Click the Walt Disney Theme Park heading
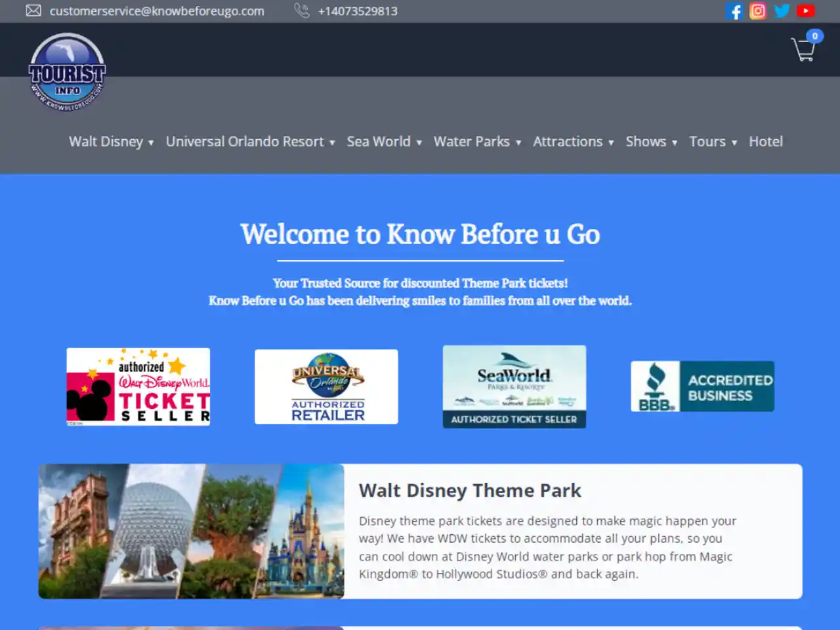 tap(470, 490)
